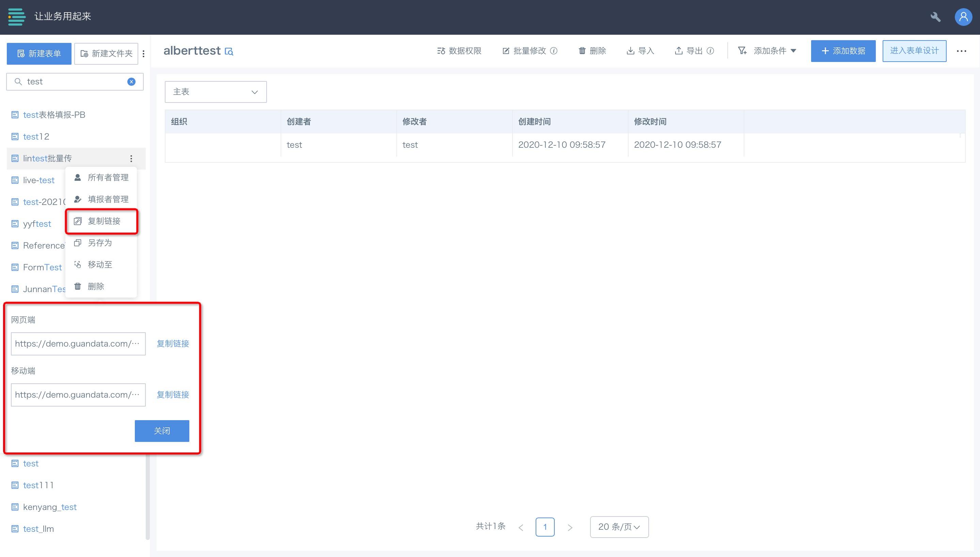Click form icon beside kenyang_test

click(x=15, y=507)
